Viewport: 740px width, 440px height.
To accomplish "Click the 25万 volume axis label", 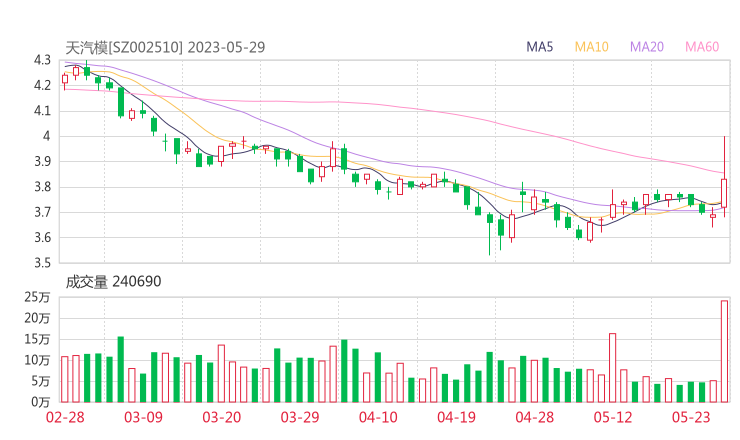I will pos(37,297).
